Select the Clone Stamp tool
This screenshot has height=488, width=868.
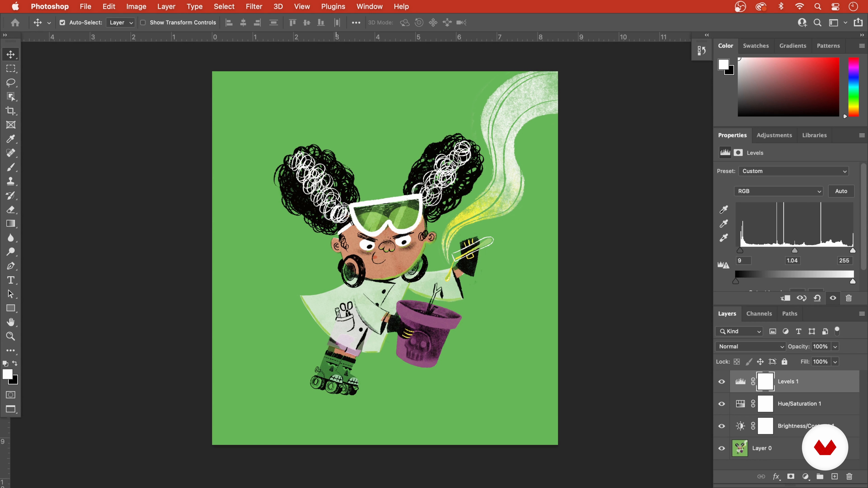click(x=11, y=181)
